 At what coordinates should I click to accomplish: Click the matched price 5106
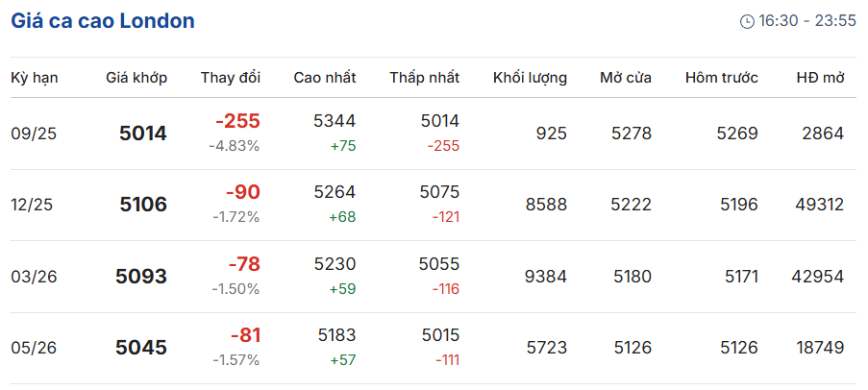[x=143, y=206]
